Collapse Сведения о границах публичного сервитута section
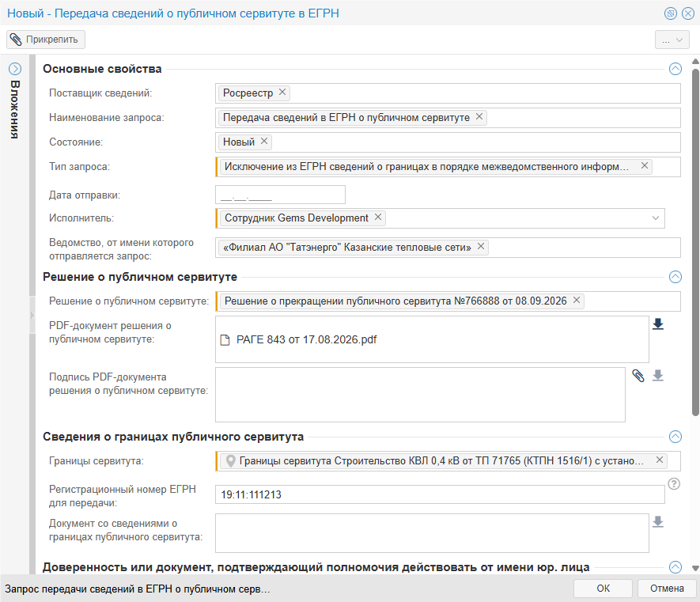Screen dimensions: 700x602 pos(675,437)
